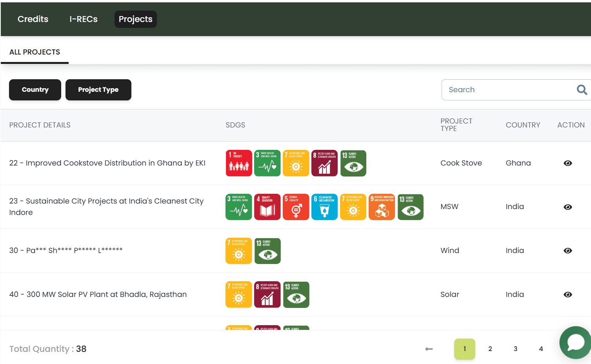Navigate to page 4 of the project list
591x364 pixels.
(541, 349)
